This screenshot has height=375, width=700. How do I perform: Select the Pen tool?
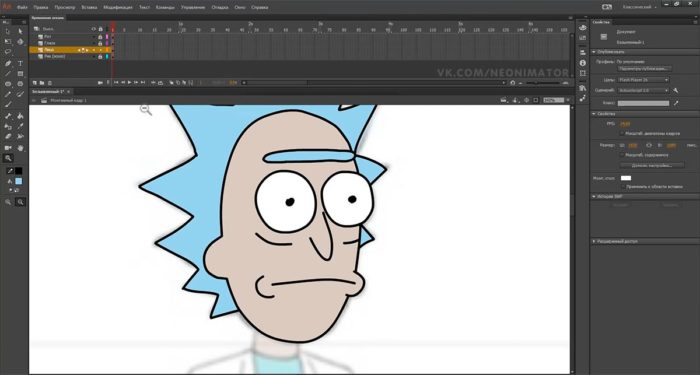tap(8, 64)
